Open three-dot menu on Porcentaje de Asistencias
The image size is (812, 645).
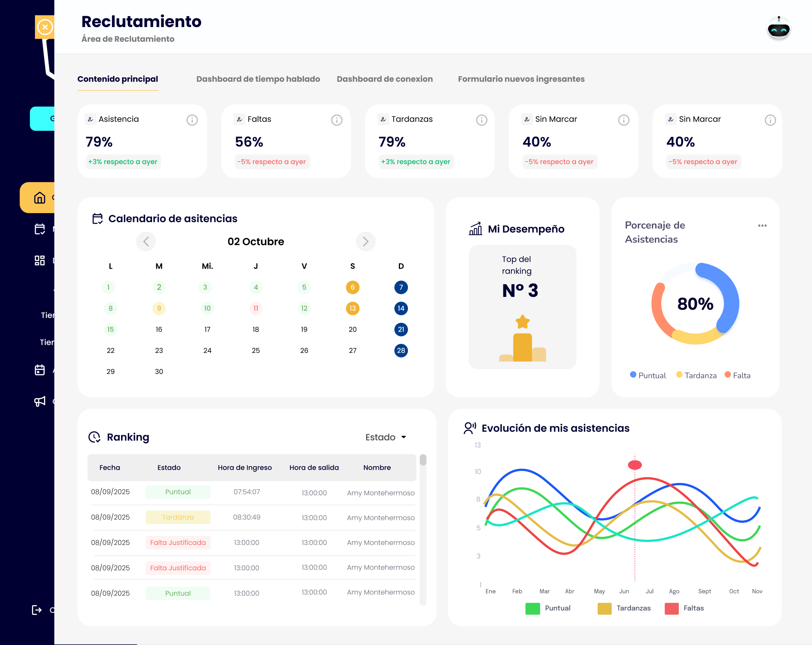(x=762, y=226)
